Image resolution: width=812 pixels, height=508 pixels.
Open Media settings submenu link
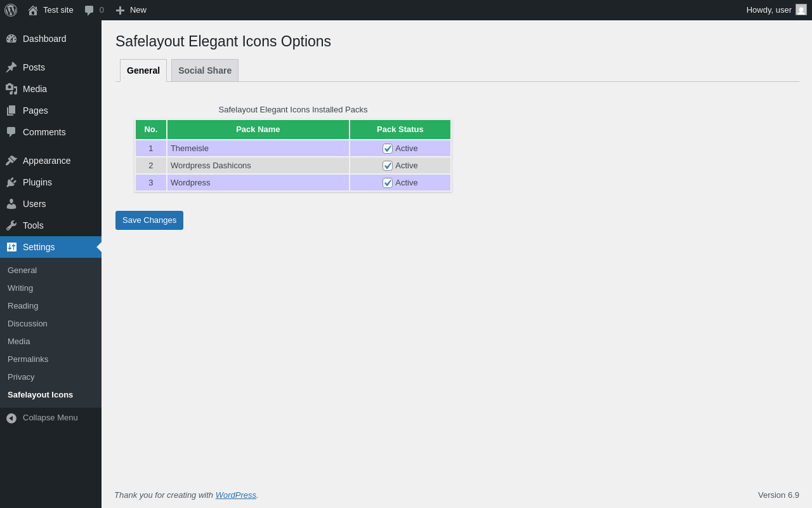click(x=19, y=342)
